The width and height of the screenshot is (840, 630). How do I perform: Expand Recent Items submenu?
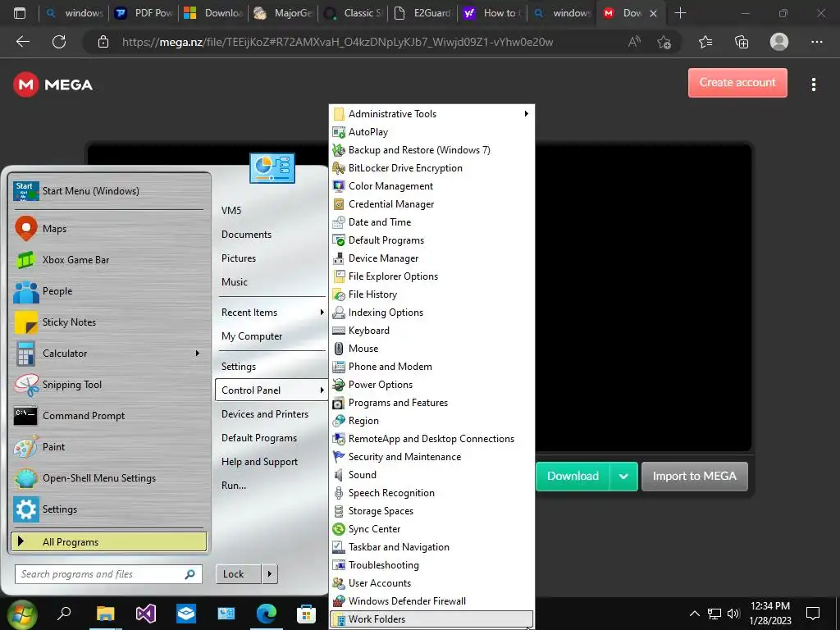271,313
